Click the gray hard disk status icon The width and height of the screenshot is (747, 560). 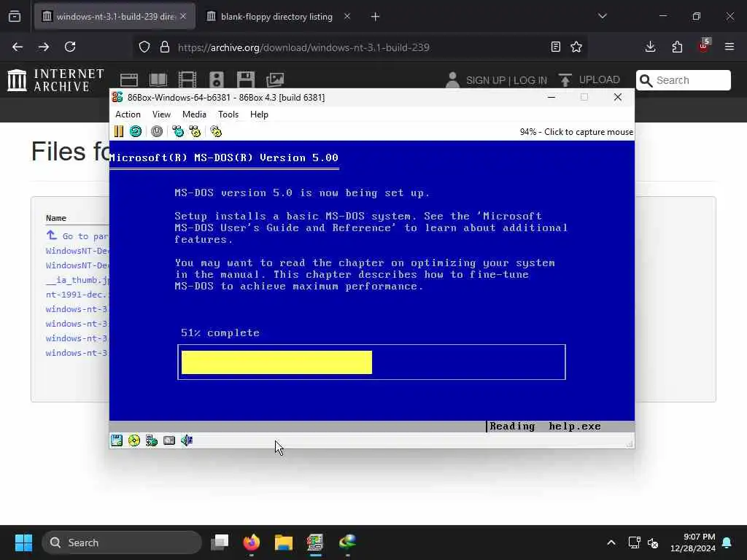(x=169, y=440)
